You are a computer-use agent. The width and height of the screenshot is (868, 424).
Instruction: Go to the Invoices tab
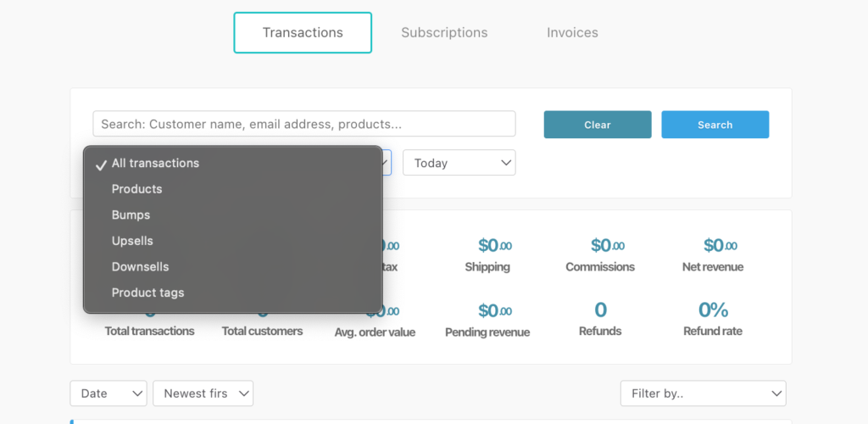572,33
